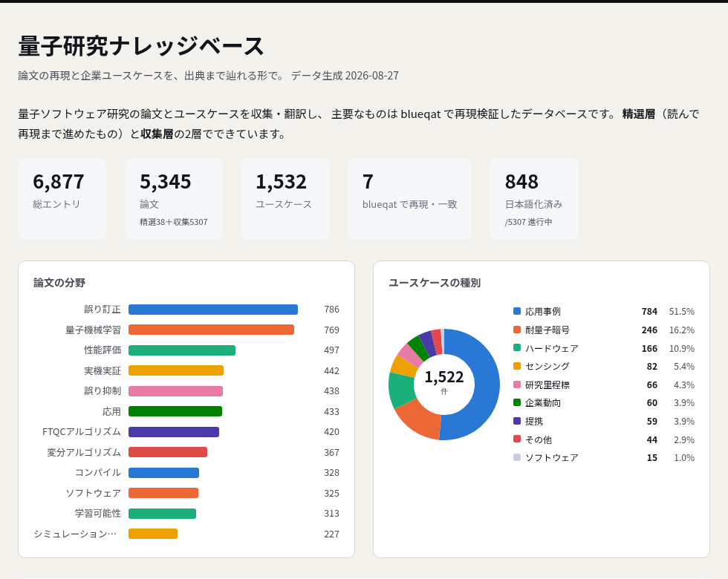The image size is (728, 579).
Task: Open the 総エントリ 6,877 stat card
Action: 62,199
